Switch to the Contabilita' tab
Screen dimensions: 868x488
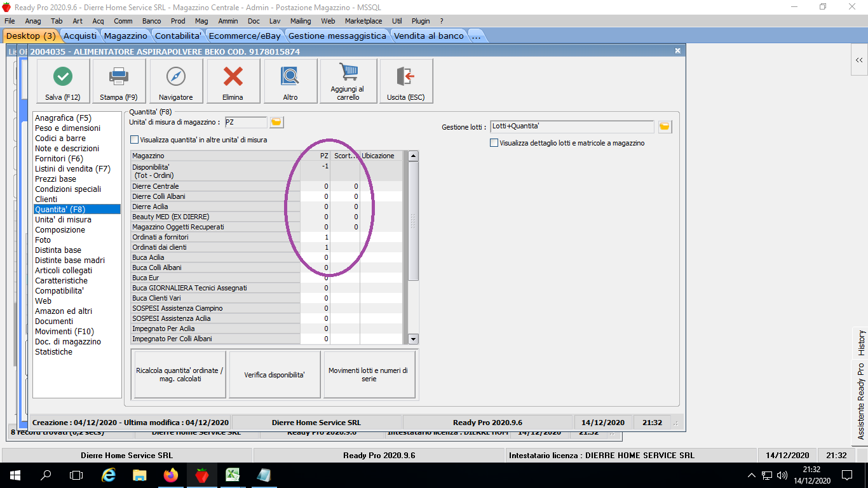[178, 36]
